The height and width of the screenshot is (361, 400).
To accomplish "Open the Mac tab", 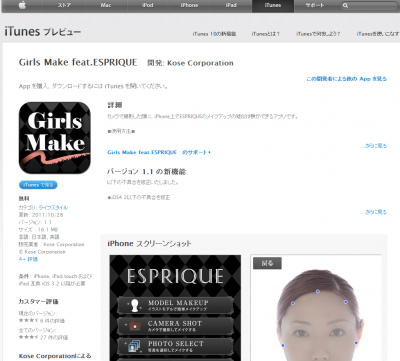I will click(106, 5).
